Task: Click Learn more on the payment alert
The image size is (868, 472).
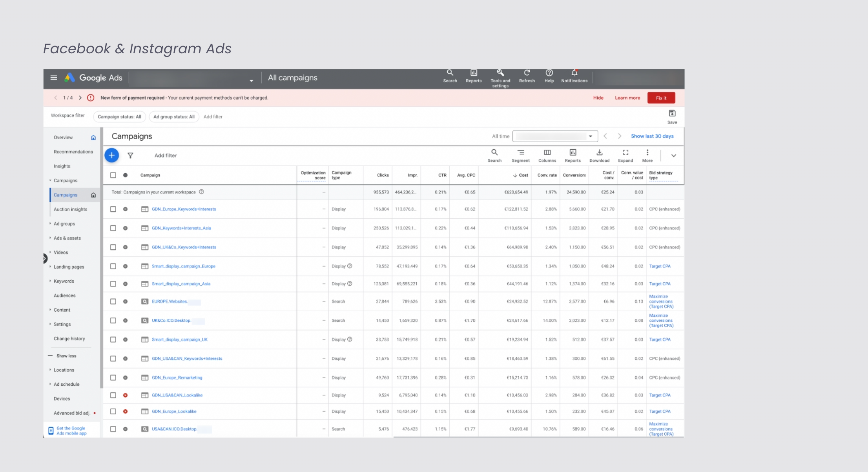Action: click(627, 98)
